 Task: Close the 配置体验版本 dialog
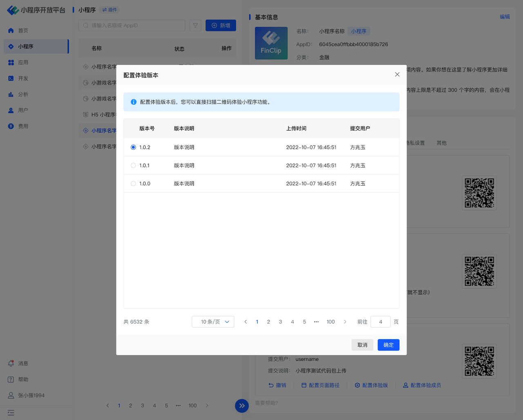[x=397, y=74]
